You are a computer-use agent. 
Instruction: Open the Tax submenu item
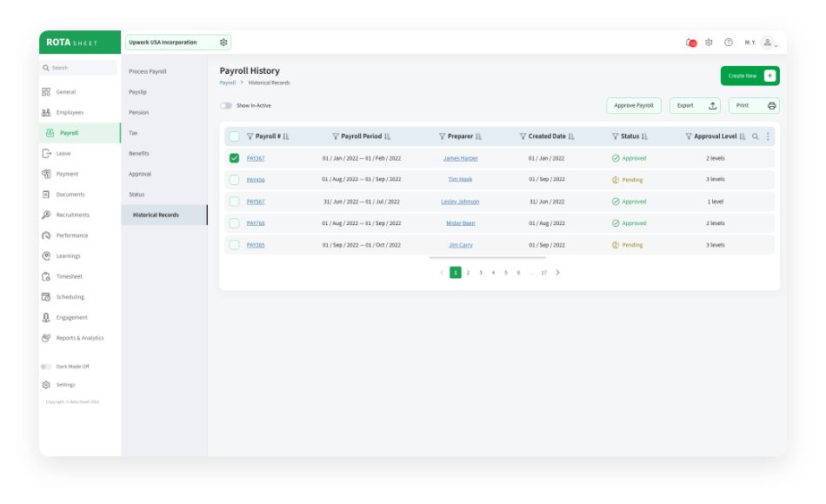[133, 133]
